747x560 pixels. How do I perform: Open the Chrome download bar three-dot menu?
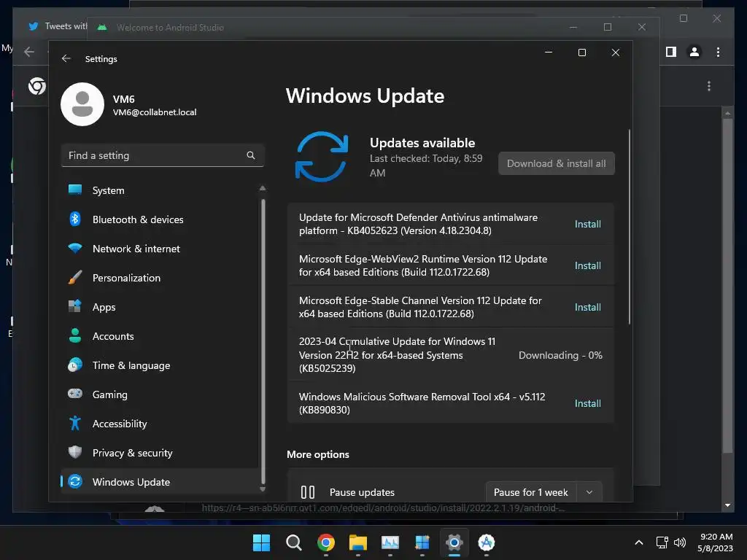(x=709, y=86)
